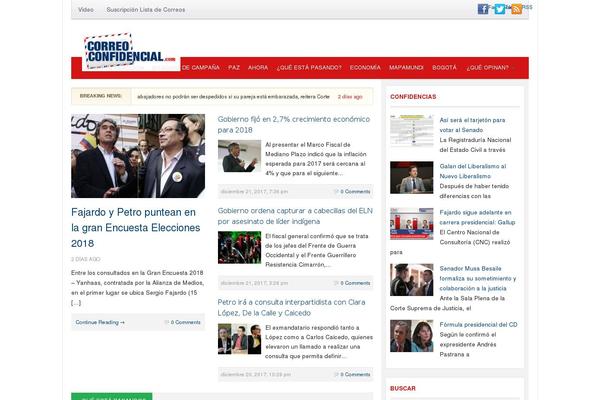Open 0 Comments for diciembre 21 7:26 pm post

353,191
